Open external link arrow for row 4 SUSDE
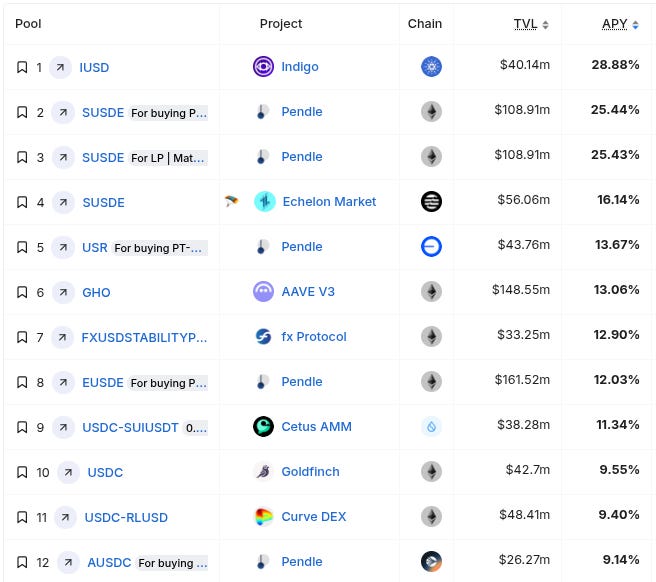This screenshot has height=582, width=656. coord(63,203)
